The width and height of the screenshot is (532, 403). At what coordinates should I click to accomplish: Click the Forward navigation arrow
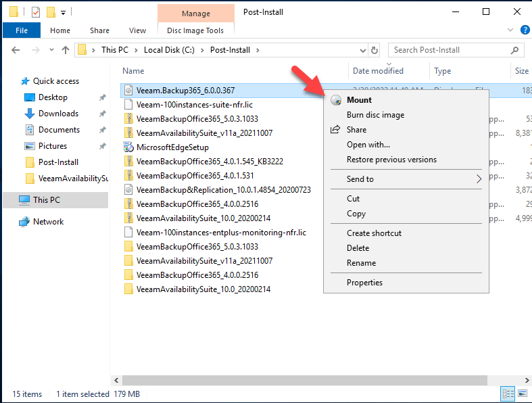35,50
